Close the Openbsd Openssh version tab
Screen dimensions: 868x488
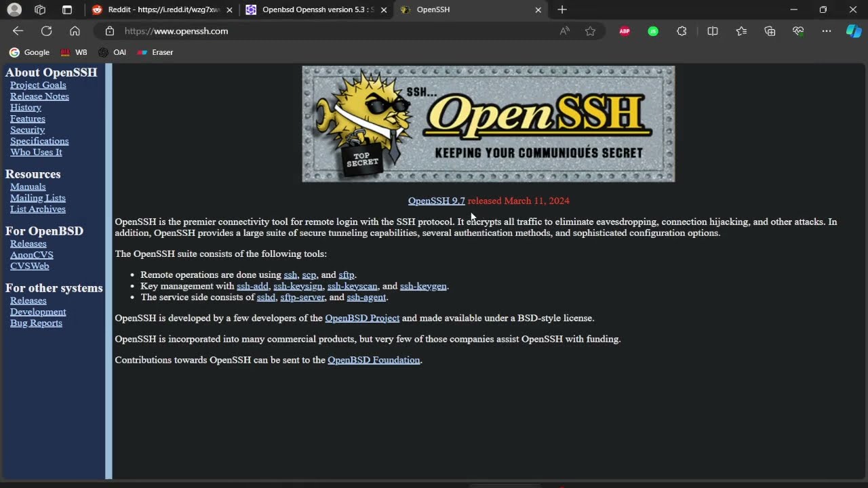[x=384, y=10]
